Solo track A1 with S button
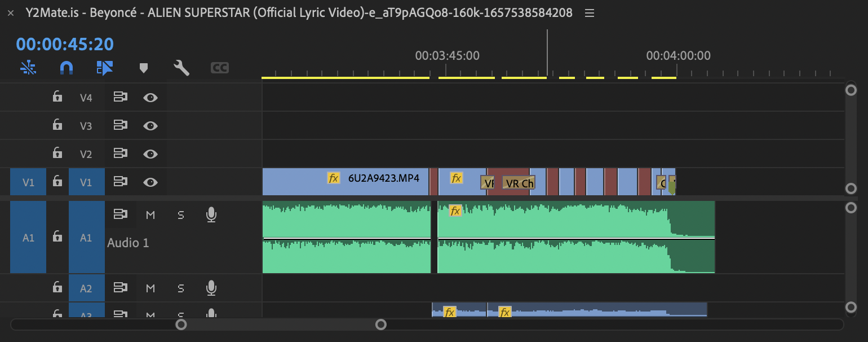This screenshot has width=868, height=342. click(181, 214)
